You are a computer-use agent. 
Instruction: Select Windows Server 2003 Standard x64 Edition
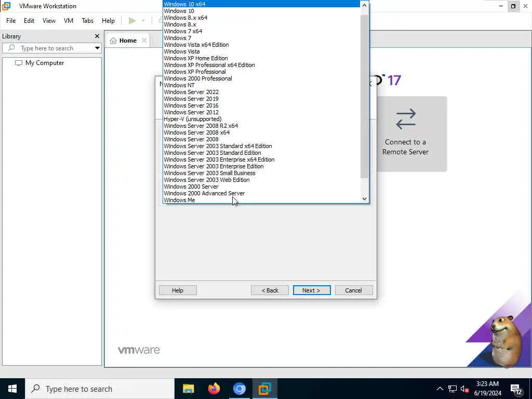tap(261, 146)
